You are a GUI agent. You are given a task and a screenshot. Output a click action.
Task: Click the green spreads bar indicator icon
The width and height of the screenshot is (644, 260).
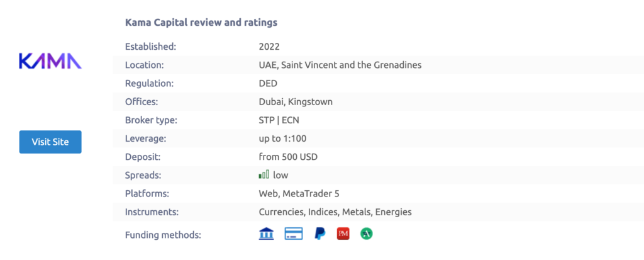(x=264, y=175)
